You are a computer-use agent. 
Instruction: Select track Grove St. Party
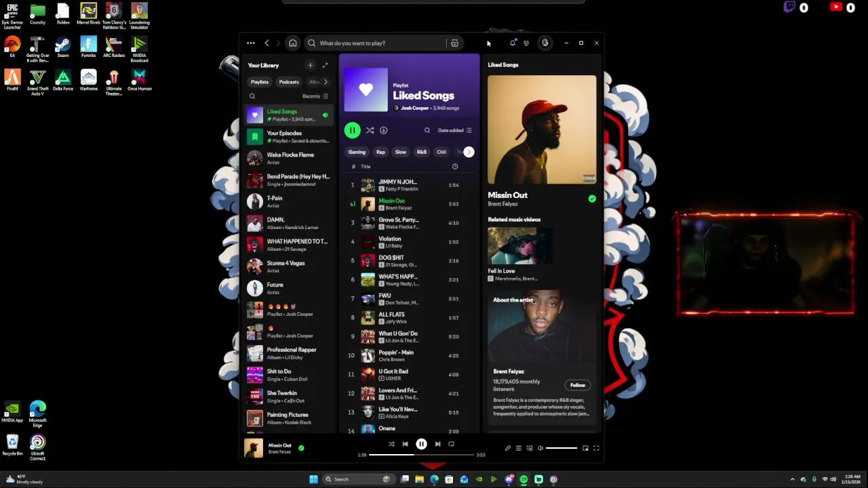409,223
